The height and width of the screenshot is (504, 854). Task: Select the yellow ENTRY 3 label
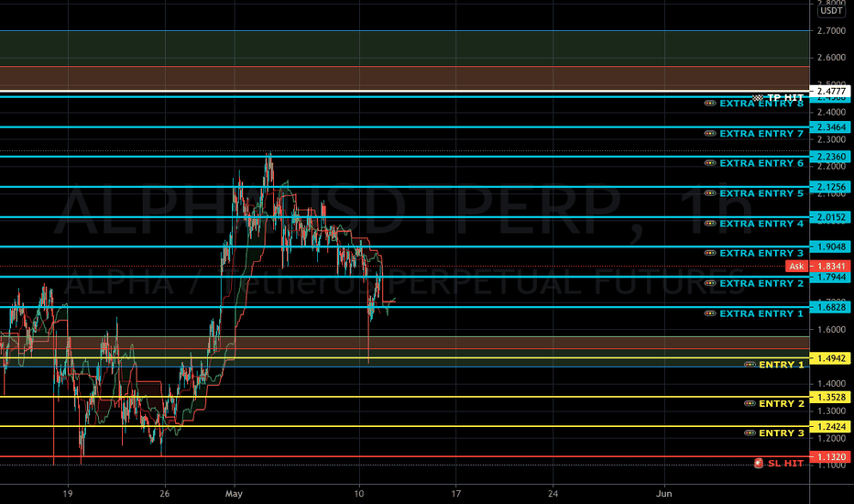pyautogui.click(x=782, y=433)
